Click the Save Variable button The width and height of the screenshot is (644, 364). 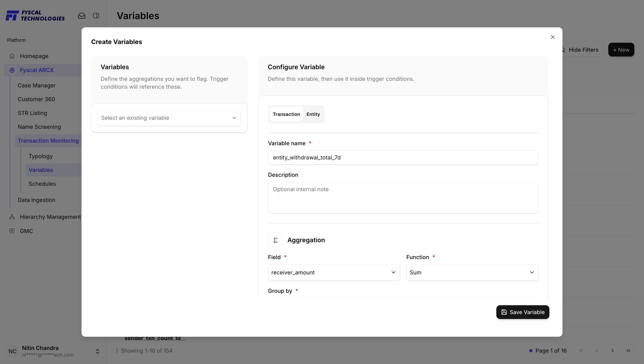523,312
